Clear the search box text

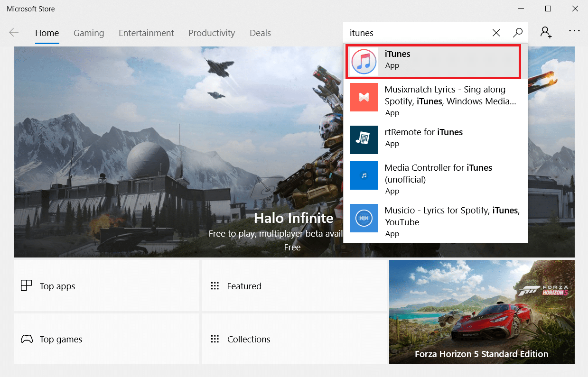[496, 33]
